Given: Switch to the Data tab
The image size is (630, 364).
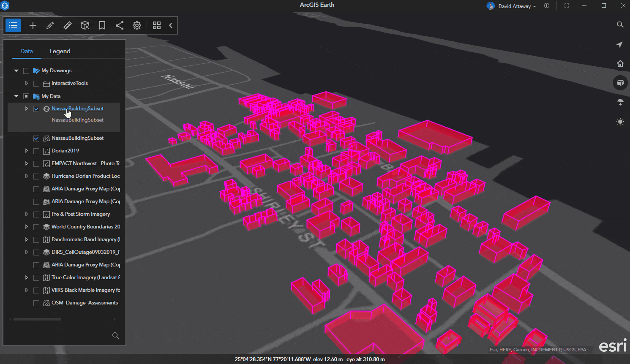Looking at the screenshot, I should pos(27,51).
